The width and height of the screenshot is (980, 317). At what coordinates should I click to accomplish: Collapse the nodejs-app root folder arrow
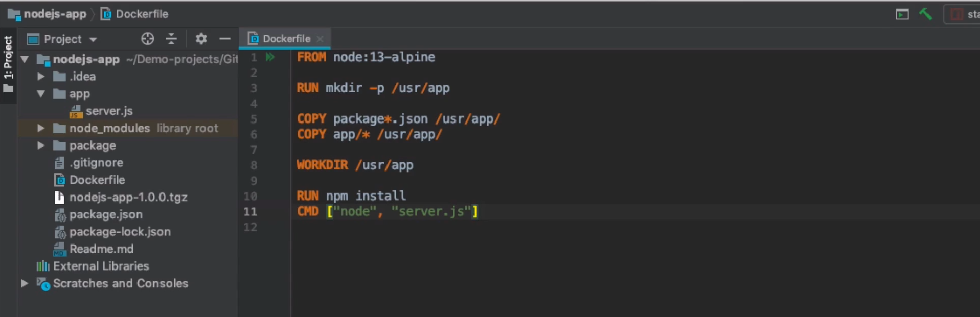click(25, 59)
